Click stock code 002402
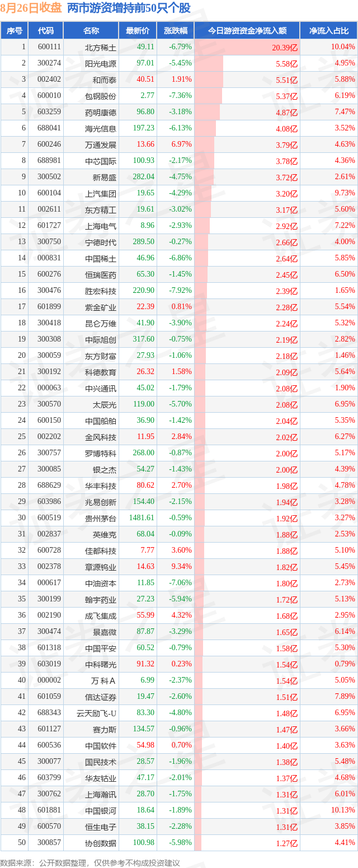The height and width of the screenshot is (868, 358). coord(49,80)
